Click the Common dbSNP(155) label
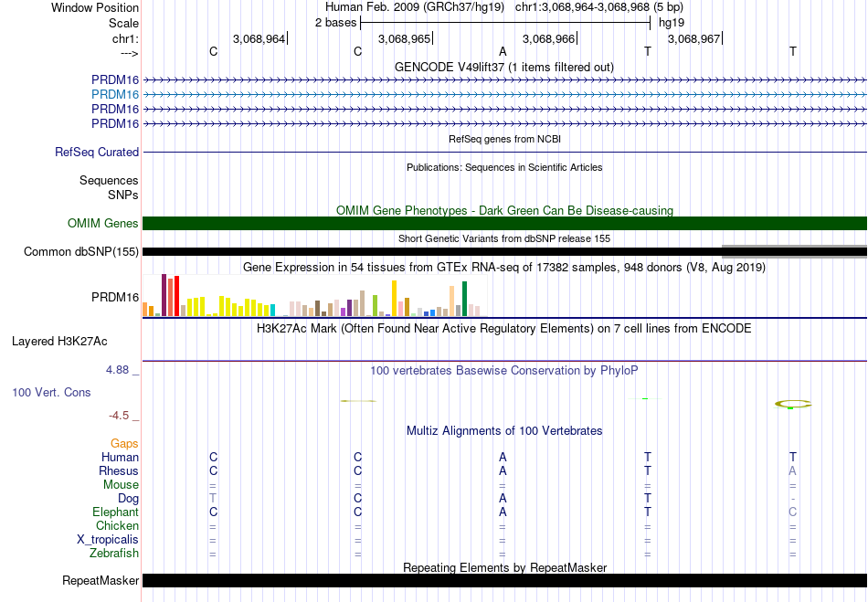The width and height of the screenshot is (868, 602). tap(80, 252)
